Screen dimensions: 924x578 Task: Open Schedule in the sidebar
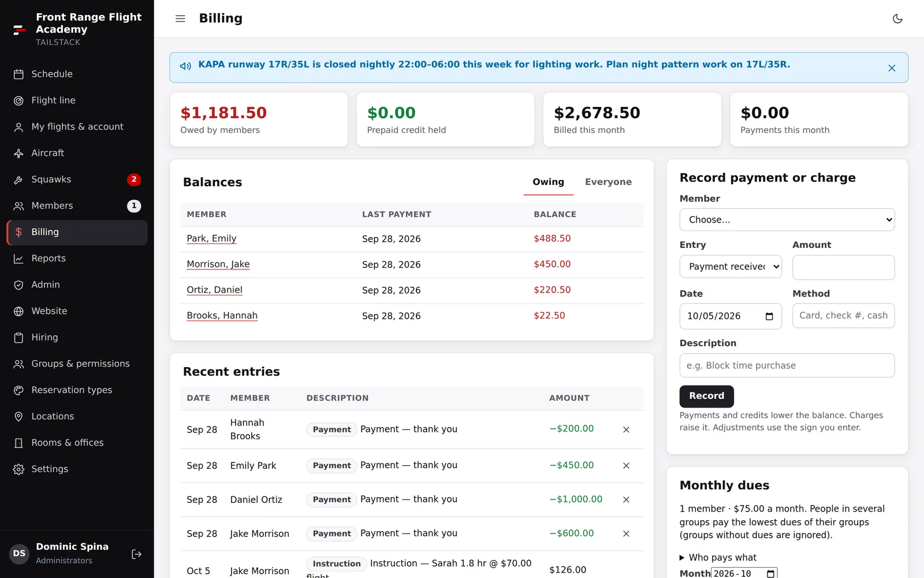[77, 74]
